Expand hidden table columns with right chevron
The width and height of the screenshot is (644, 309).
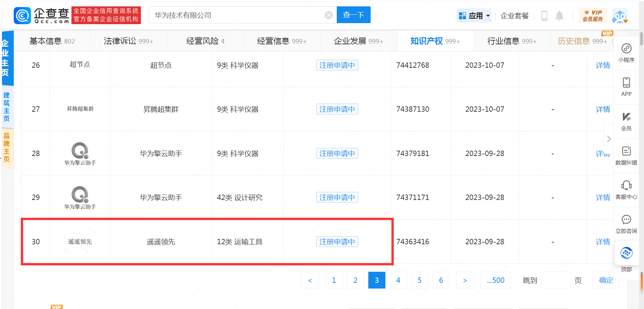coord(609,139)
